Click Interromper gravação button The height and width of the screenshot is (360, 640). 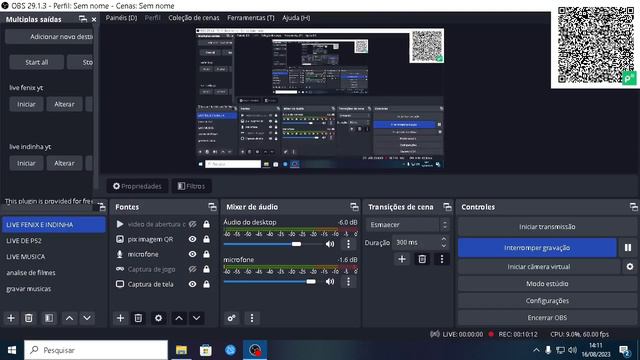pyautogui.click(x=537, y=248)
